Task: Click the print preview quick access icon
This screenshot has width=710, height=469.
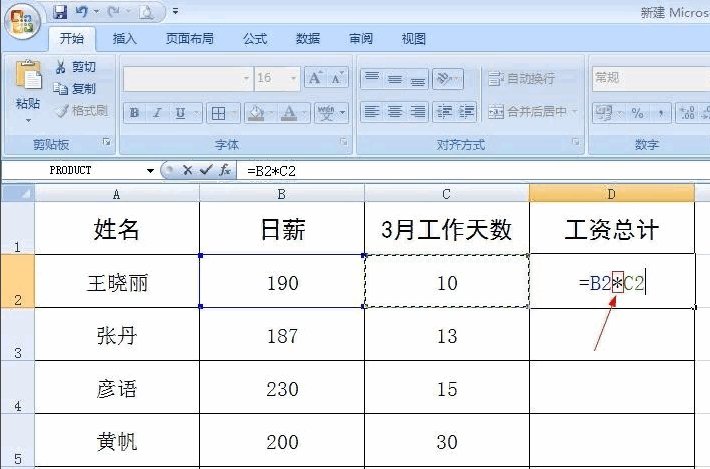Action: (146, 12)
